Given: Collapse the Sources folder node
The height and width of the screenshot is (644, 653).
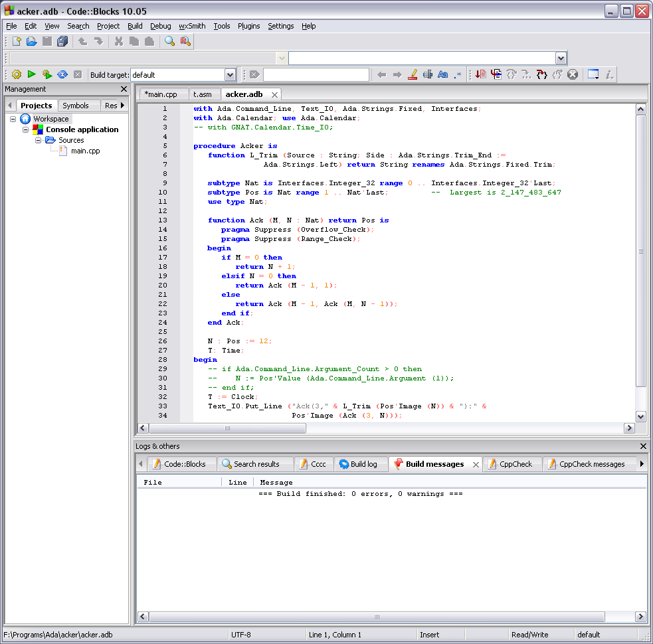Looking at the screenshot, I should [38, 141].
